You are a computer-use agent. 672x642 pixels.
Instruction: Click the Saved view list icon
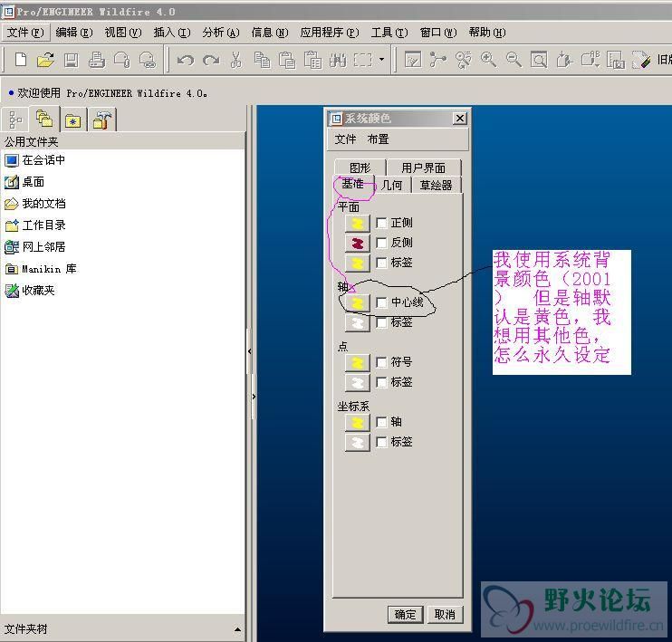pyautogui.click(x=590, y=60)
